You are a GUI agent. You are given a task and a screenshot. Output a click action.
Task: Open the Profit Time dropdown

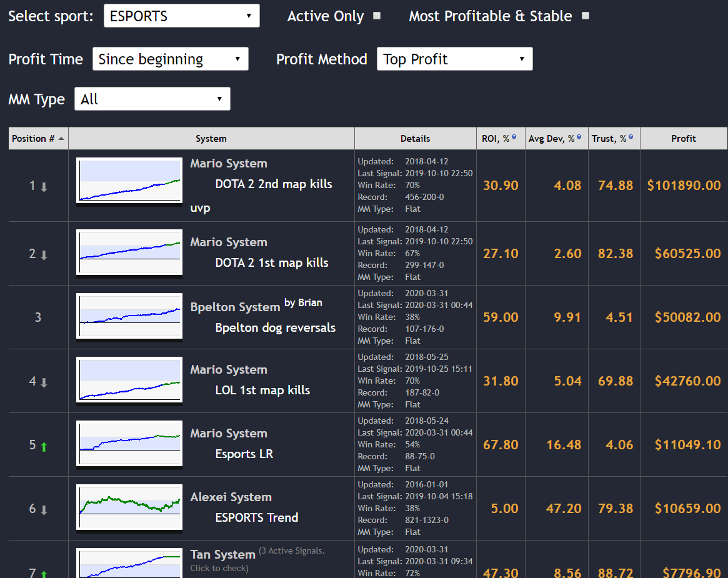tap(171, 59)
